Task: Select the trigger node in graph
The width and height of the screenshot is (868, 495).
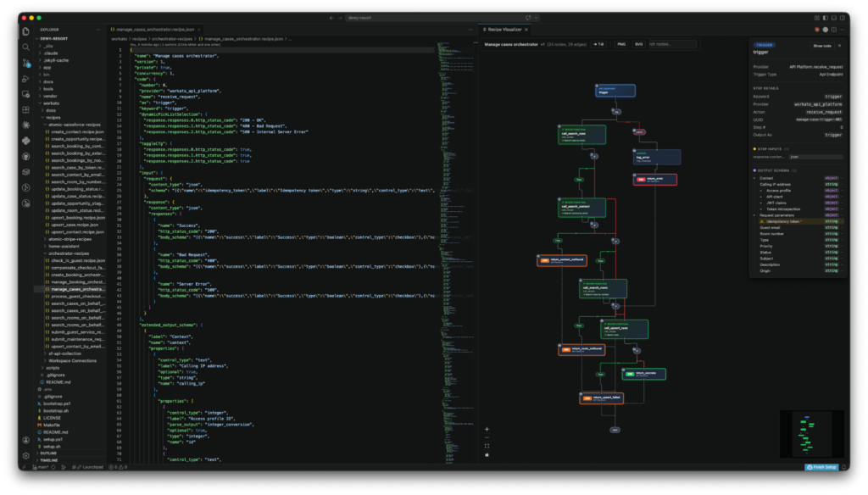Action: point(615,90)
